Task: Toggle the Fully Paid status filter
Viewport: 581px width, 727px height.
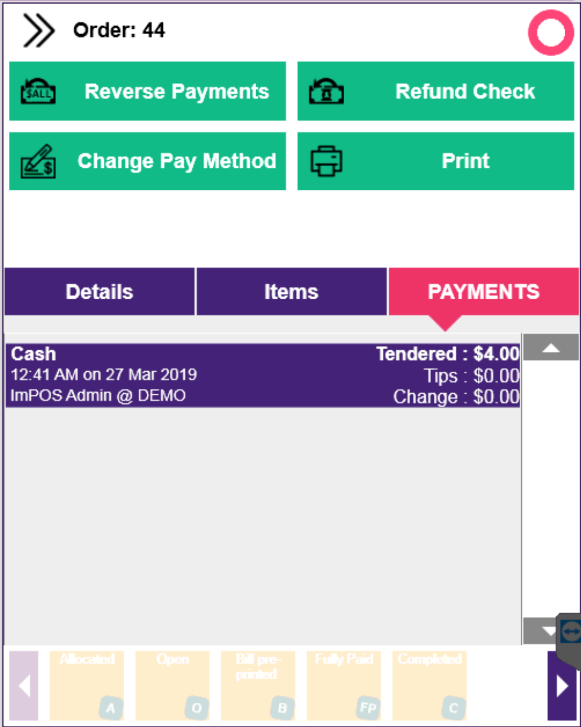Action: (344, 685)
